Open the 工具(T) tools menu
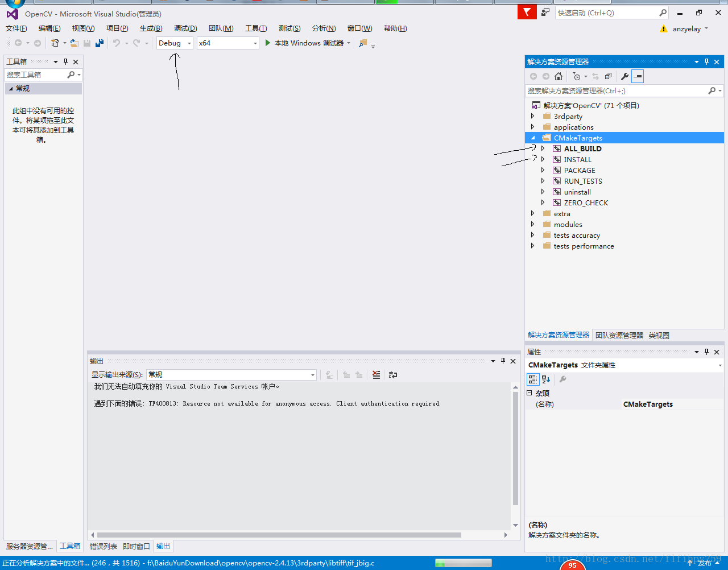 click(256, 28)
